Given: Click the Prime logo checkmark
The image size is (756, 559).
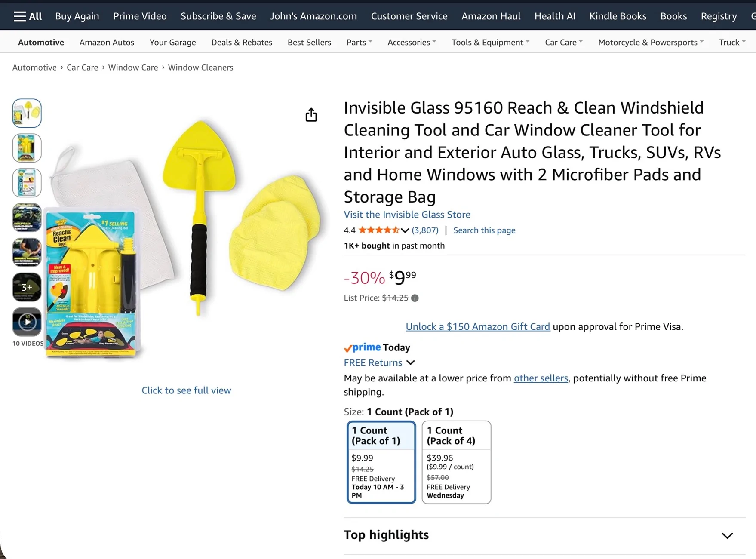Looking at the screenshot, I should click(x=348, y=348).
